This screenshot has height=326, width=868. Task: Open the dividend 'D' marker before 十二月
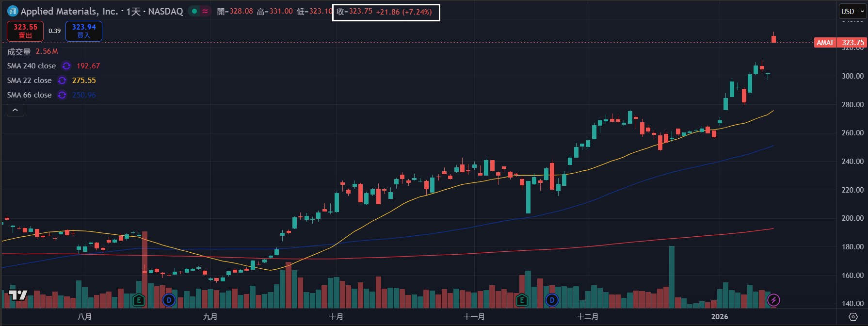(x=552, y=300)
